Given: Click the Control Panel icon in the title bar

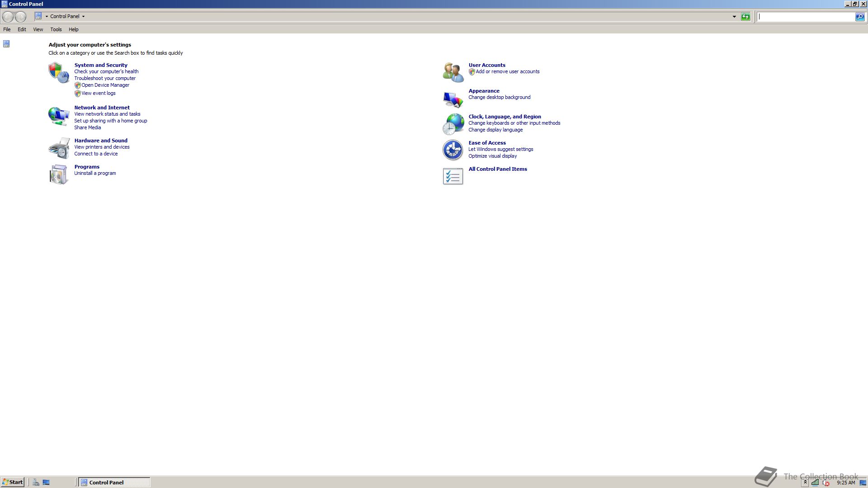Looking at the screenshot, I should (x=4, y=4).
